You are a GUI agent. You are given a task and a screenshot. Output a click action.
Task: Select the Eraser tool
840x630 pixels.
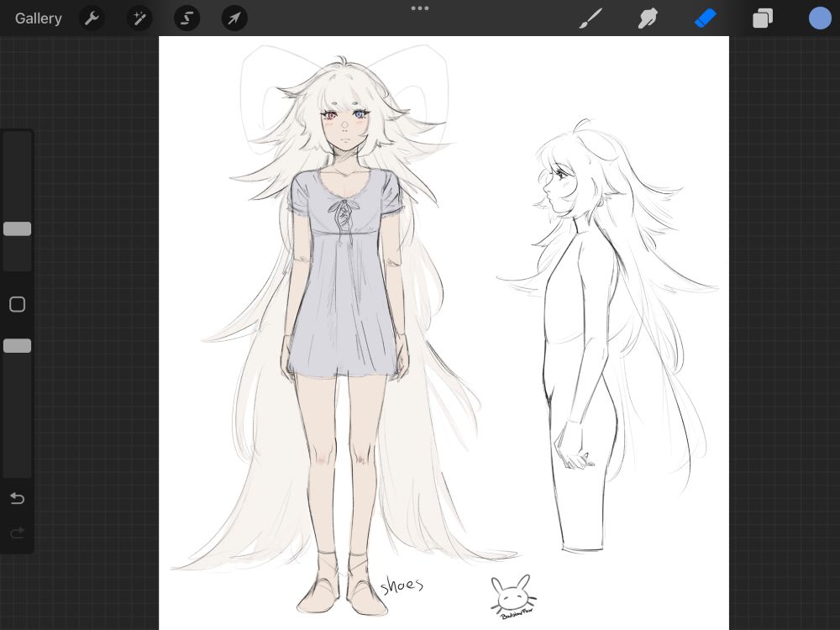pyautogui.click(x=705, y=18)
